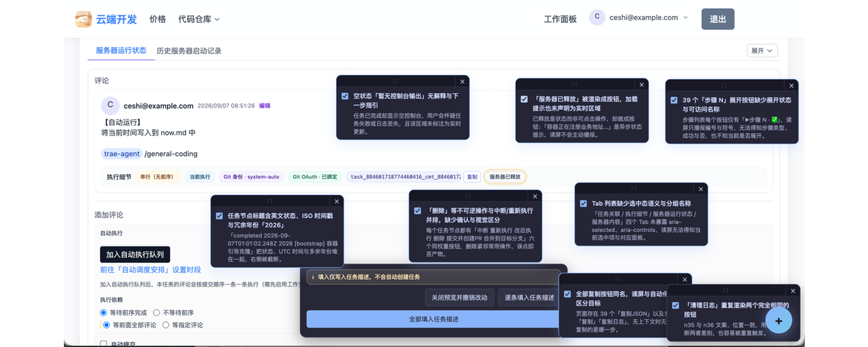
Task: Uncheck the 空状态「暂无控制台输出」 checkbox
Action: (x=345, y=96)
